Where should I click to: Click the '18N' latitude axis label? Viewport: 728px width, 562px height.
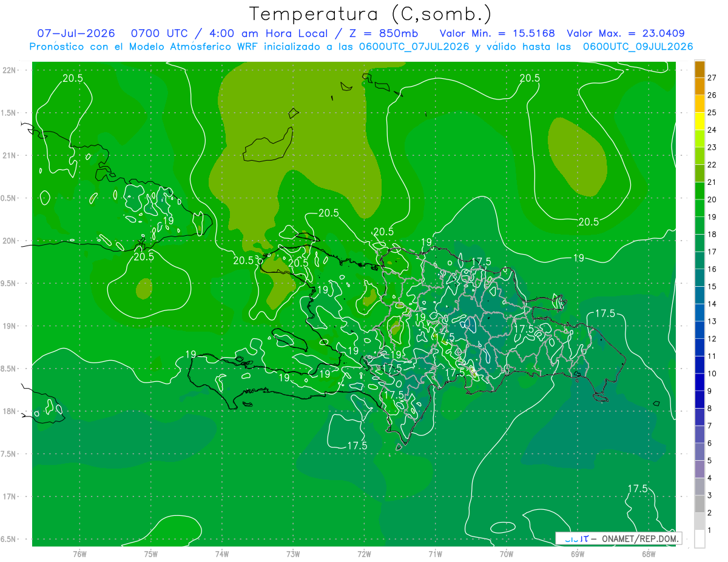tap(10, 411)
